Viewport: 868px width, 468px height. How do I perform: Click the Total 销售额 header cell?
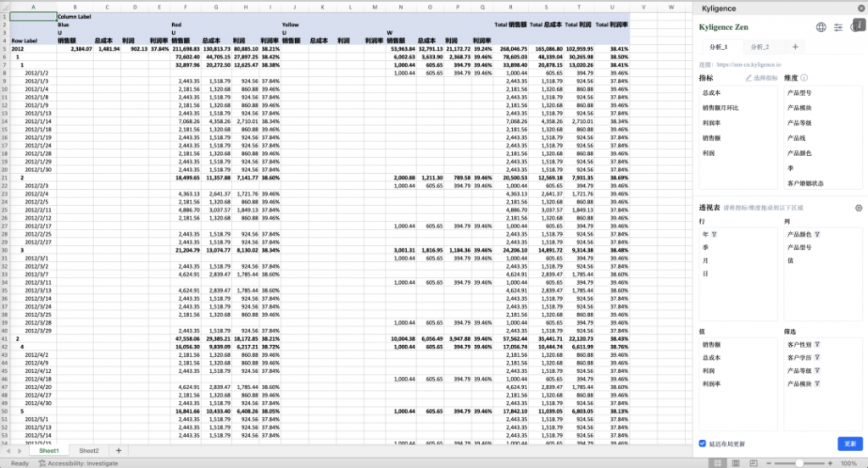coord(510,25)
